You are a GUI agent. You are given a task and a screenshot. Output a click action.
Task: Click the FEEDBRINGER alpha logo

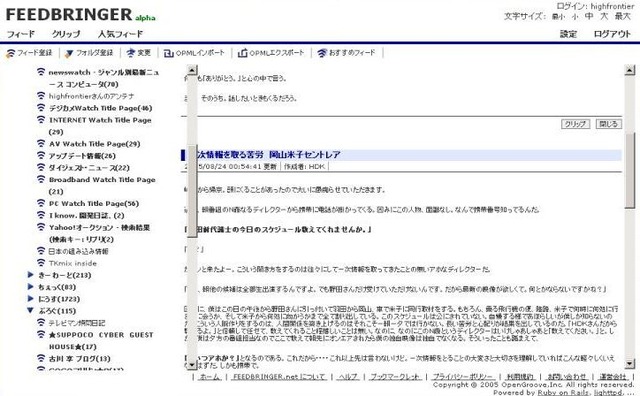pos(80,15)
